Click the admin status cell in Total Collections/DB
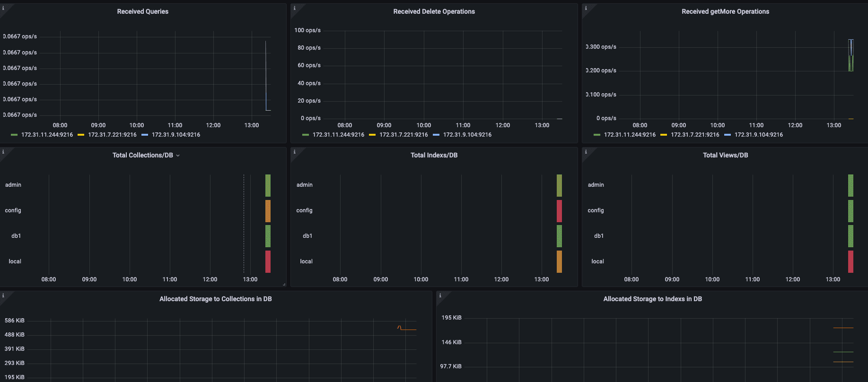Image resolution: width=868 pixels, height=382 pixels. pos(268,185)
